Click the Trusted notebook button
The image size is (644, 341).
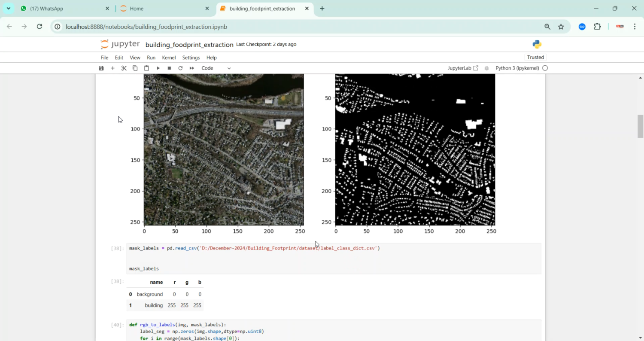point(535,58)
